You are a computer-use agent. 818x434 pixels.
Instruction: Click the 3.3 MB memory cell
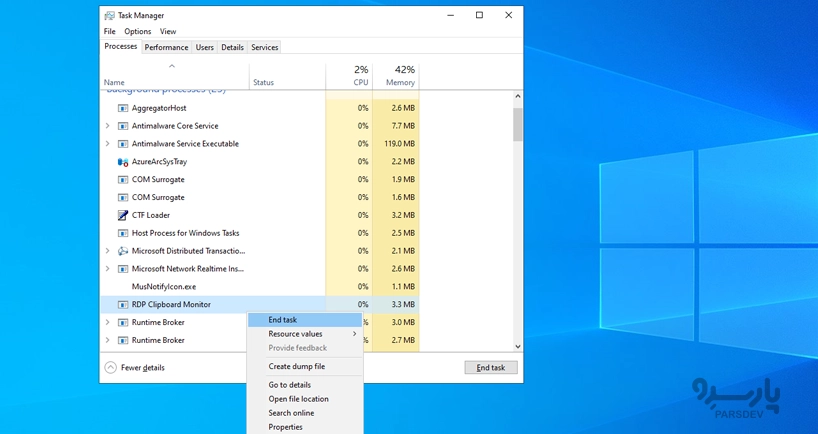(396, 304)
